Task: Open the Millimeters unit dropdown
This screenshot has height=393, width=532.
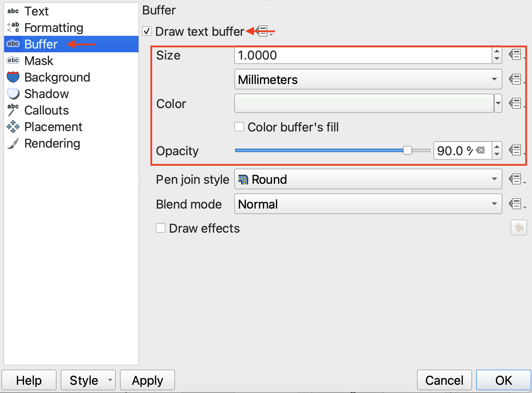Action: tap(368, 79)
